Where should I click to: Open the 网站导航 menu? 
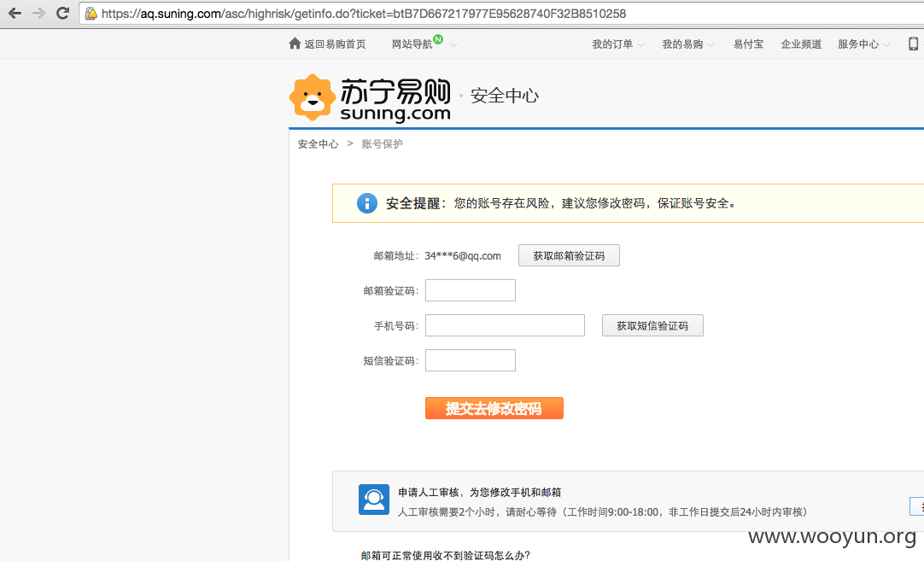(x=412, y=44)
